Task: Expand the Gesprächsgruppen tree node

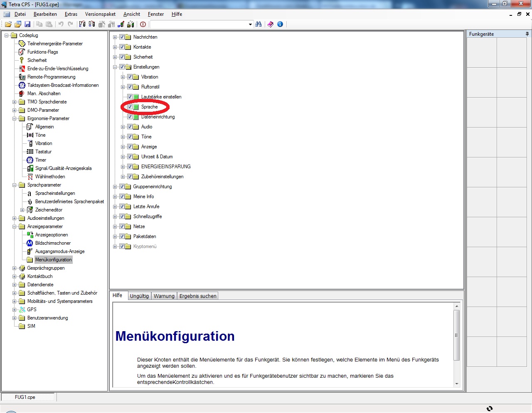Action: (15, 268)
